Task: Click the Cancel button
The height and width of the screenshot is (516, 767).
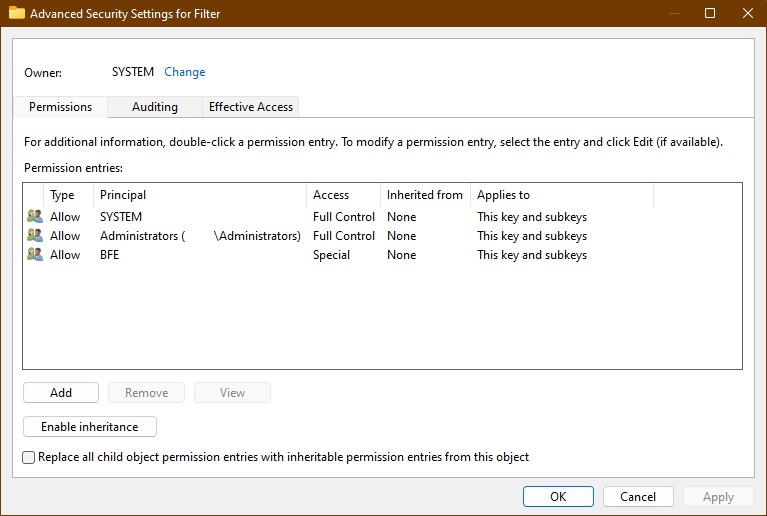Action: click(x=638, y=496)
